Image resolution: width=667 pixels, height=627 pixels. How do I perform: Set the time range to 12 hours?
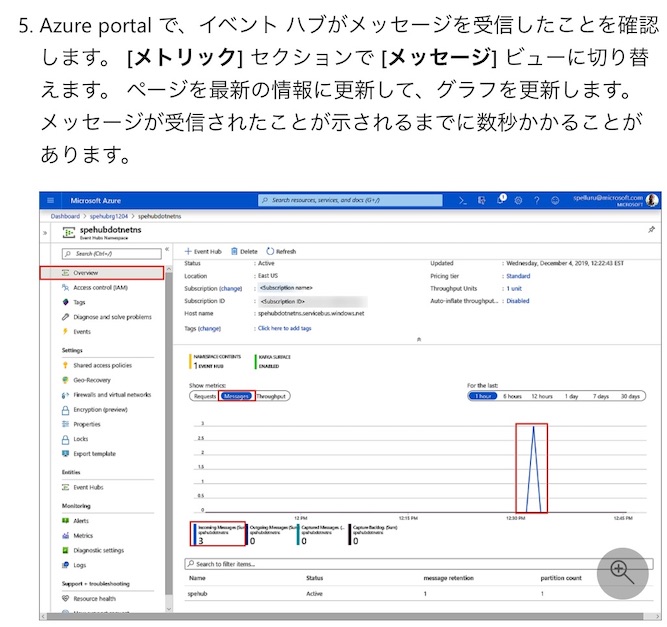pyautogui.click(x=542, y=396)
